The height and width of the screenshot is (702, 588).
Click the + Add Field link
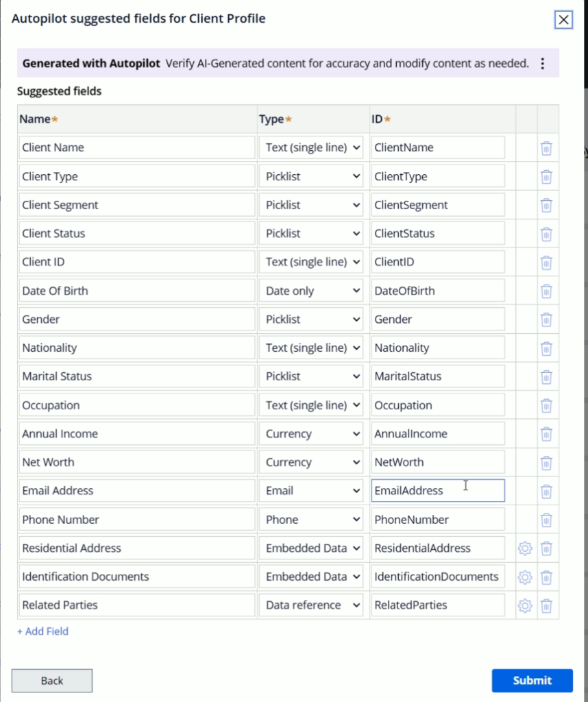(42, 631)
